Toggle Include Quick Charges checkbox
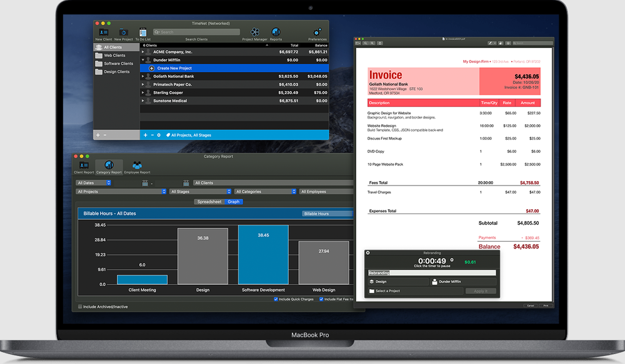 276,299
